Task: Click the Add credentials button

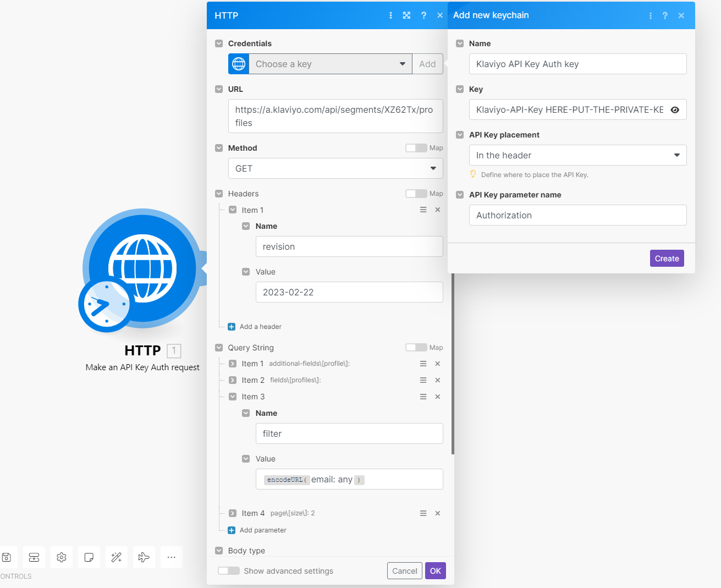Action: [427, 64]
